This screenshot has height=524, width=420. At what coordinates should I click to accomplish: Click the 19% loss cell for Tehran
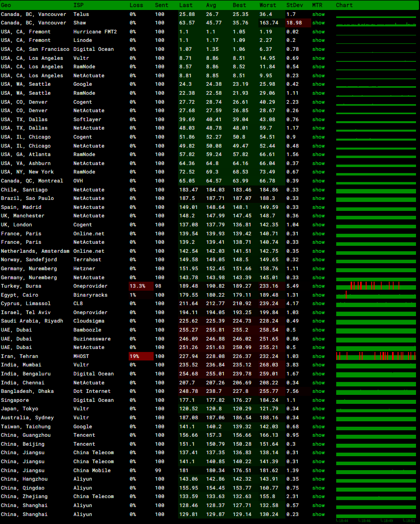(x=141, y=356)
